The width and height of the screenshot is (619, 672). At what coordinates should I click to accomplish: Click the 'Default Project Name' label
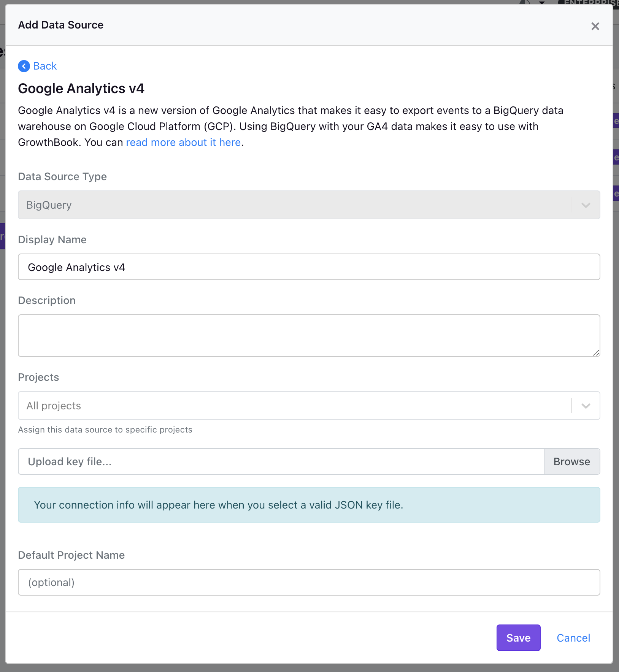pyautogui.click(x=71, y=555)
